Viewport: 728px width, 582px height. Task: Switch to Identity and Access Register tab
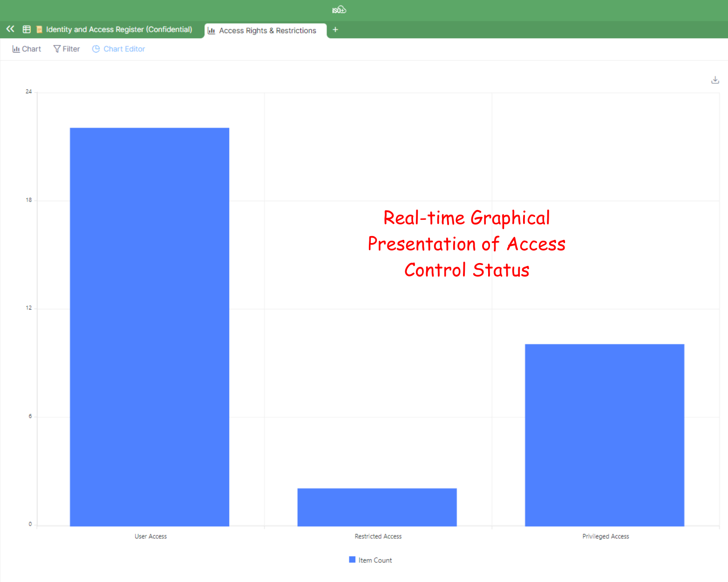click(119, 29)
